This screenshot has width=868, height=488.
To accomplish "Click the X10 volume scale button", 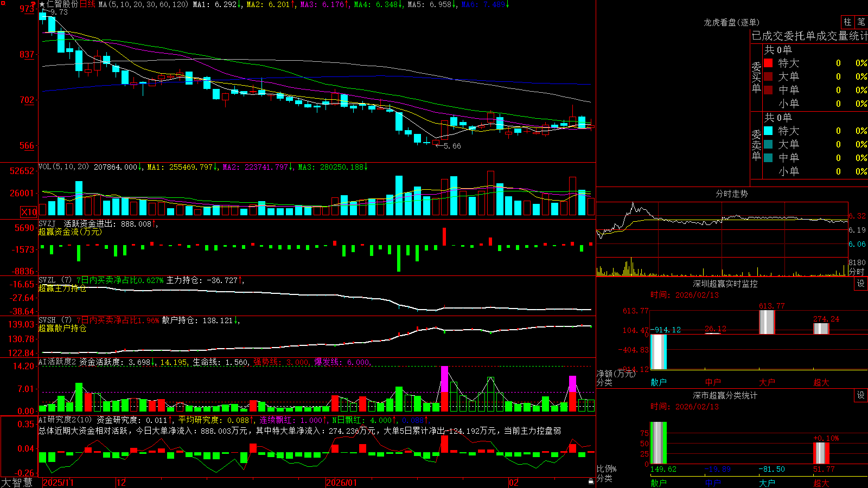I will click(x=29, y=212).
